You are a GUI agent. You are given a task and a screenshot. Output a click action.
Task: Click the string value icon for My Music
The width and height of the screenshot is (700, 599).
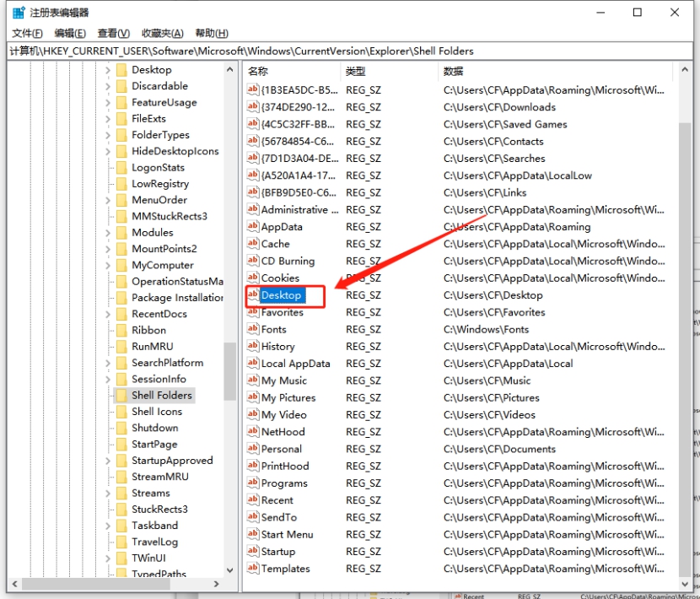[x=253, y=380]
